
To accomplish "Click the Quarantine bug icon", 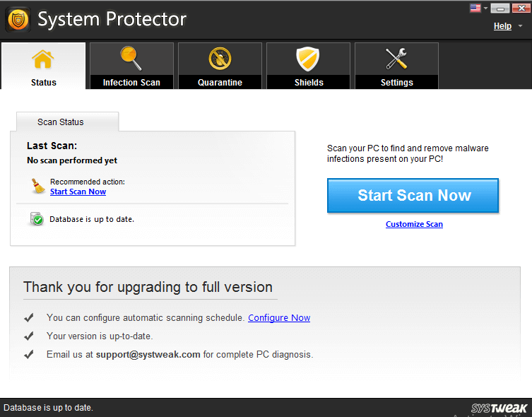I will click(x=220, y=59).
